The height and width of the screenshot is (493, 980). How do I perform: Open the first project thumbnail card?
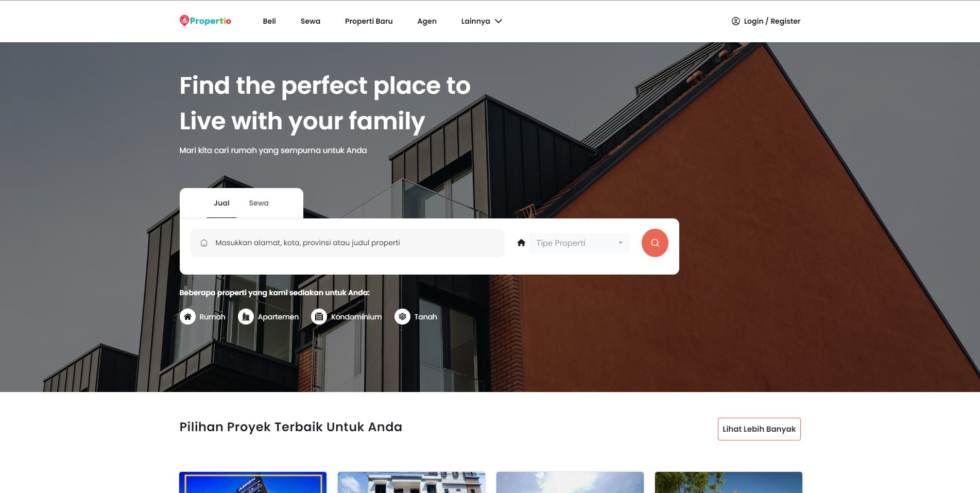[253, 482]
